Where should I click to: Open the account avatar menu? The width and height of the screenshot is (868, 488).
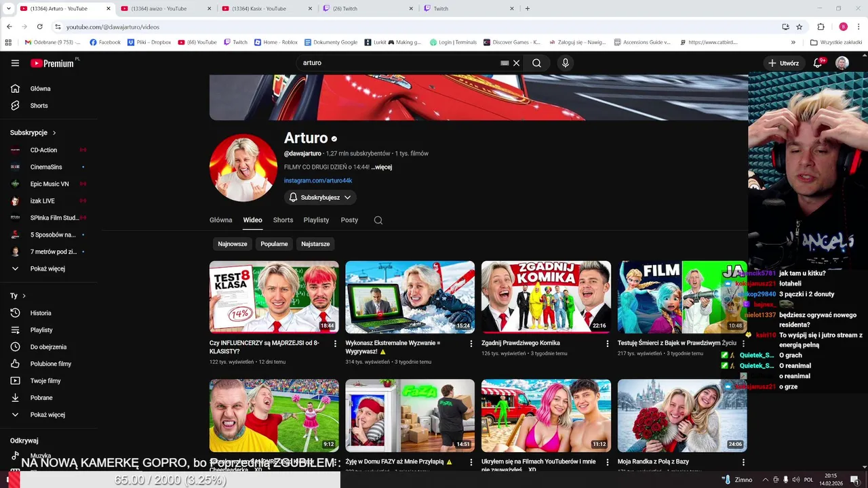point(842,63)
